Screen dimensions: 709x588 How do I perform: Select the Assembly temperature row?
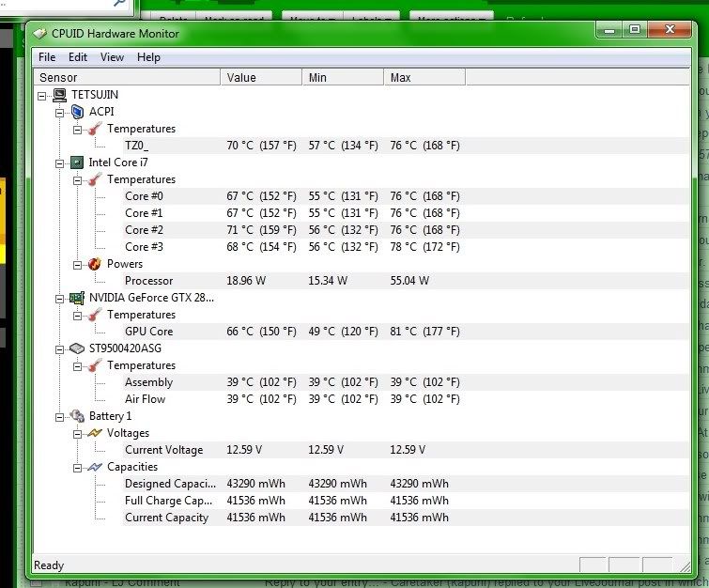click(x=406, y=382)
